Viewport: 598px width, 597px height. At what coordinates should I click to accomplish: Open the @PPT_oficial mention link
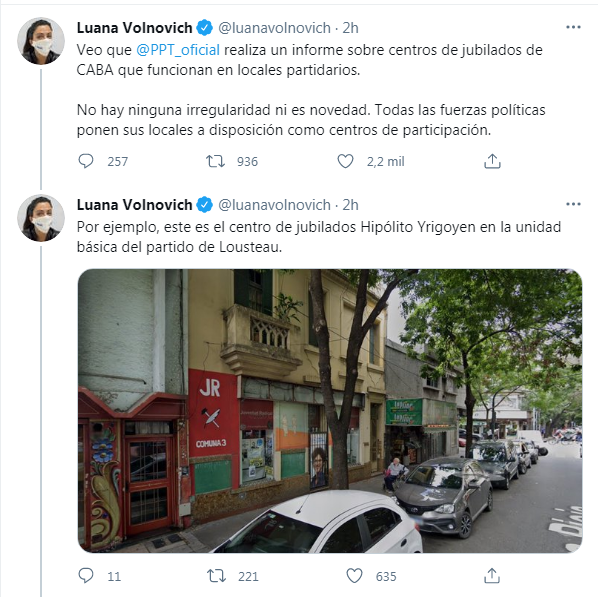[178, 50]
